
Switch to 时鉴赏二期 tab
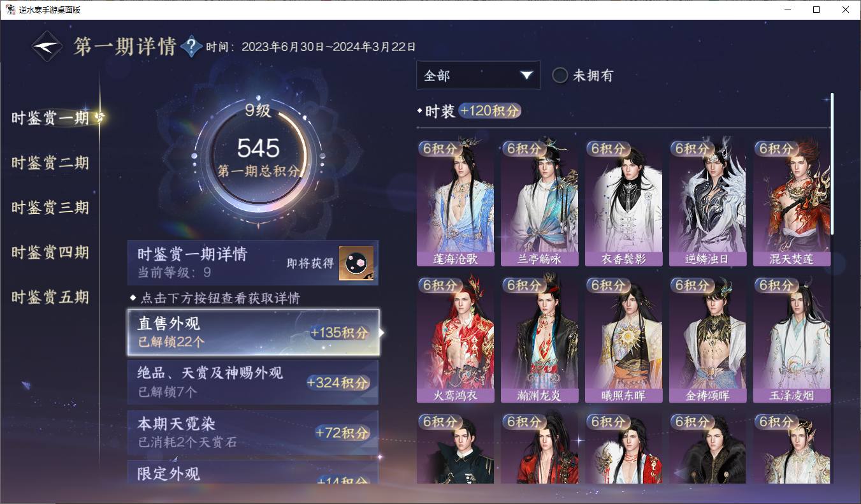(x=50, y=163)
